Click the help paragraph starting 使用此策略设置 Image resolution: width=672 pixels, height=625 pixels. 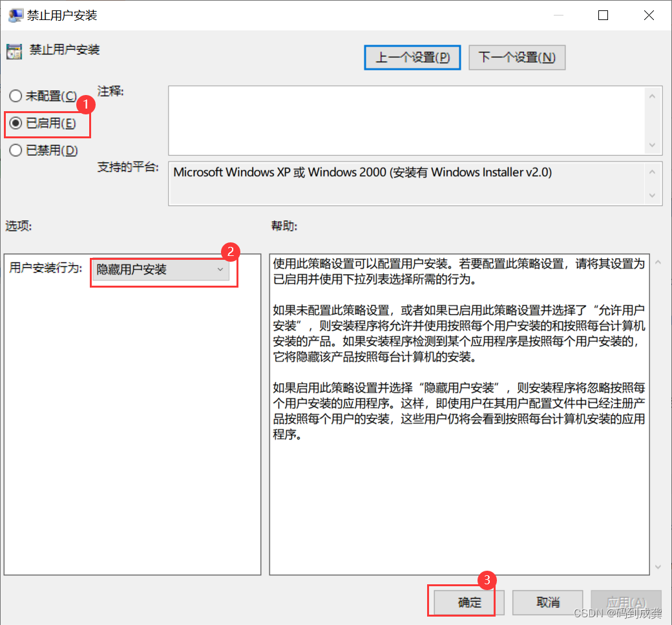459,271
